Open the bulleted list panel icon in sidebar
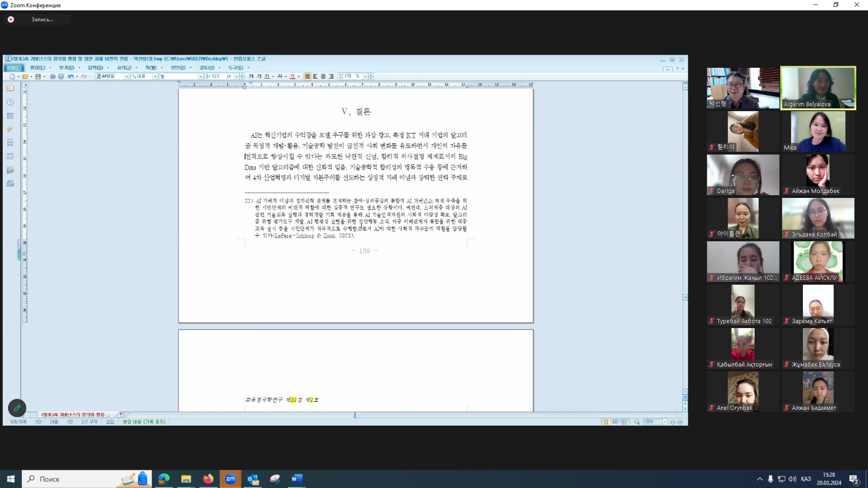Image resolution: width=868 pixels, height=488 pixels. [10, 115]
